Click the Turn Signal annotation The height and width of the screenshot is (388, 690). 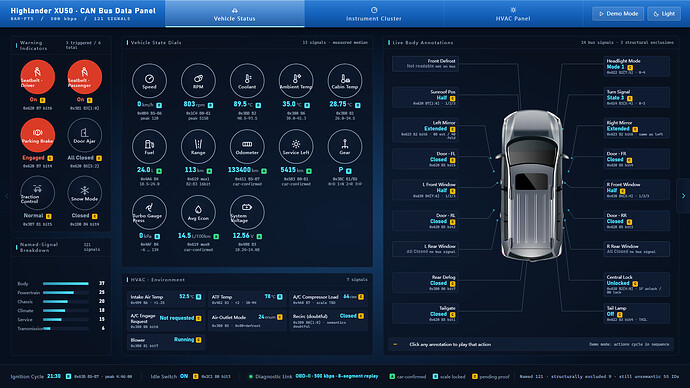coord(637,97)
